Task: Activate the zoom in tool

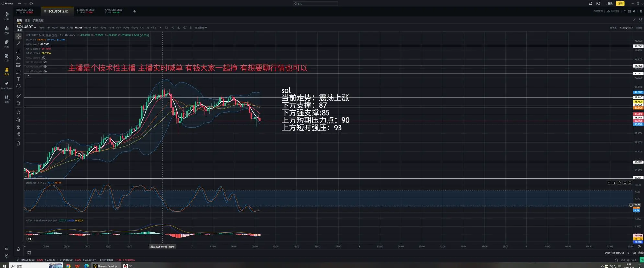Action: coord(18,103)
